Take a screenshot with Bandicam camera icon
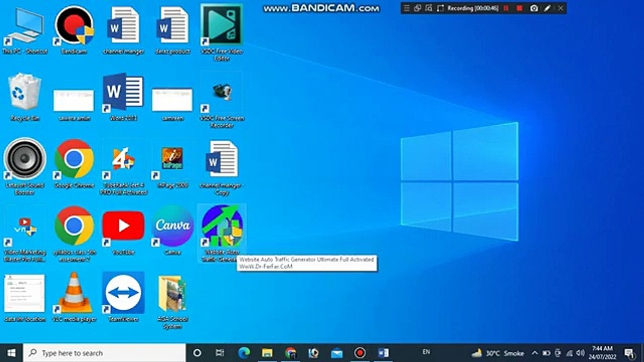The width and height of the screenshot is (644, 362). tap(534, 8)
